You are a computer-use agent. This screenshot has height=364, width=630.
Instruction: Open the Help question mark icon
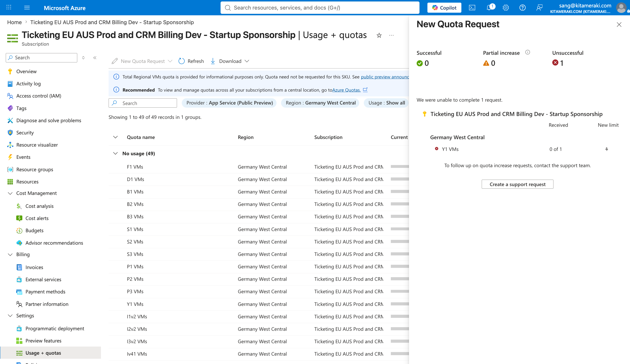[x=523, y=7]
